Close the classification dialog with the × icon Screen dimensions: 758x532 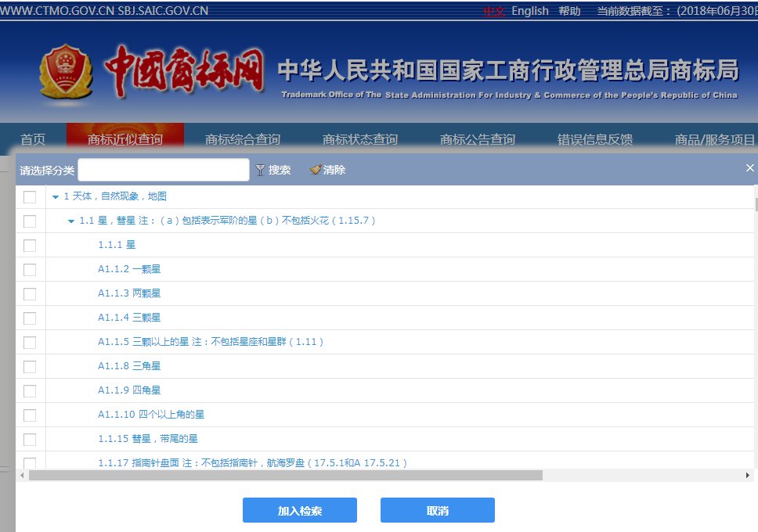749,167
